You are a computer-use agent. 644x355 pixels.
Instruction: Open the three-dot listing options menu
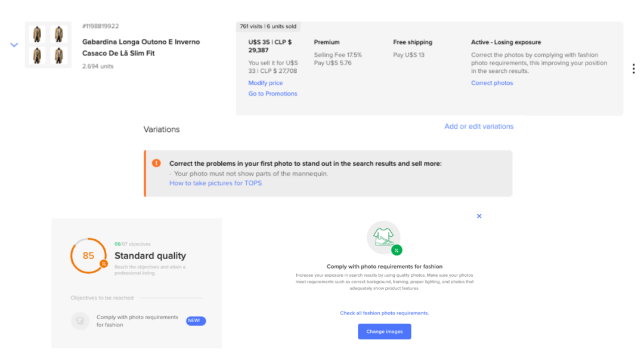pyautogui.click(x=634, y=69)
